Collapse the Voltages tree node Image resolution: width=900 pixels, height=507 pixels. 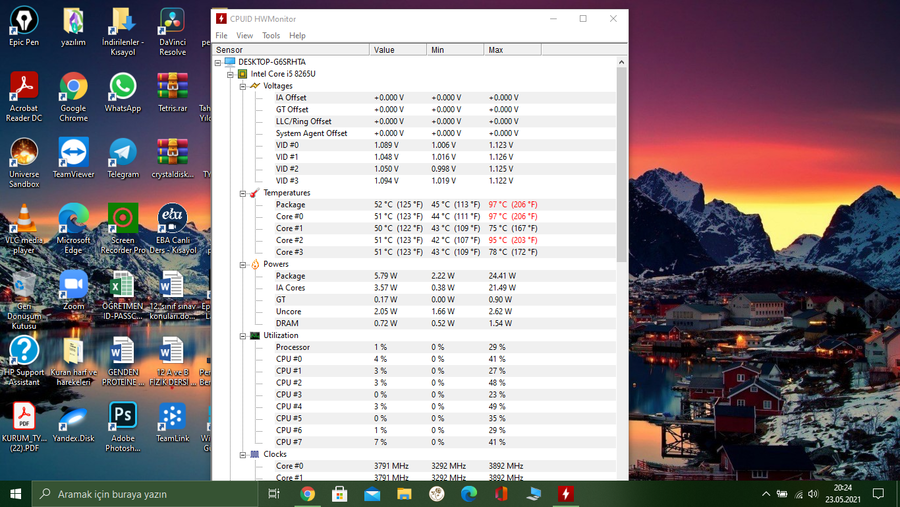243,86
